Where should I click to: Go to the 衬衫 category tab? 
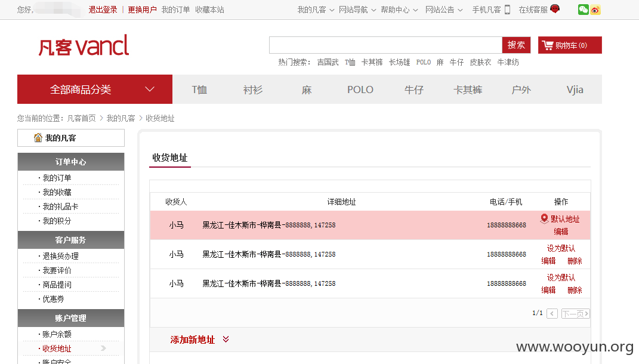pos(252,90)
